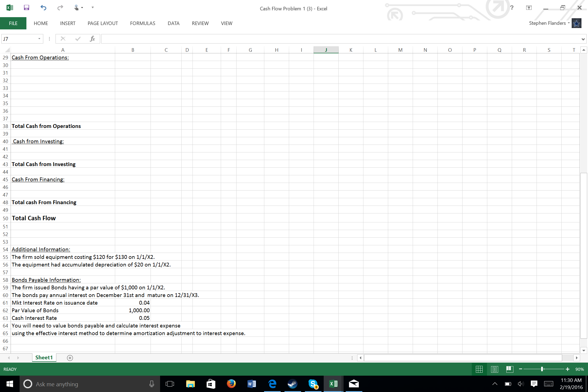
Task: Open Stephen Flanders account dropdown
Action: [x=549, y=23]
